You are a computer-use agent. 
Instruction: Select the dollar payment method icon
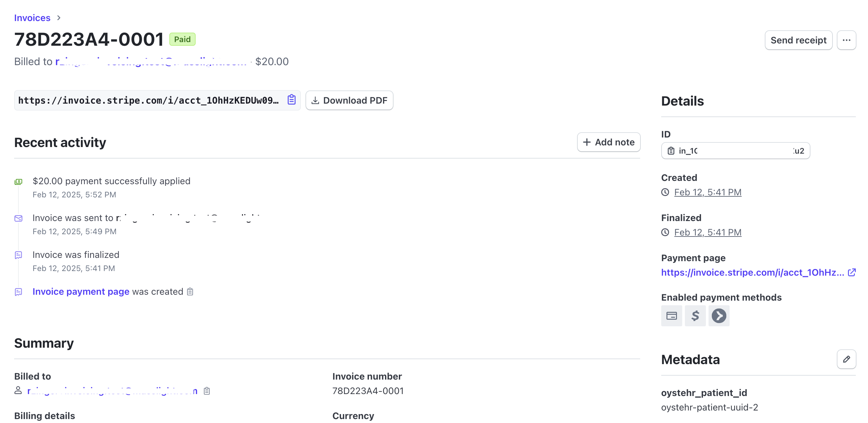(695, 316)
